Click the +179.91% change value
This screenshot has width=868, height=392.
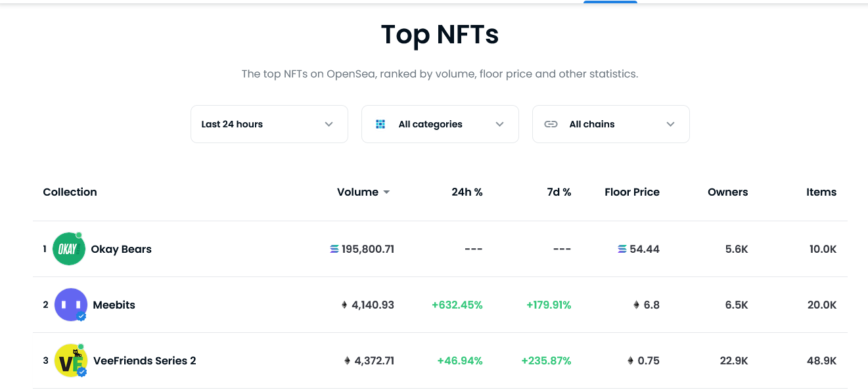(549, 305)
